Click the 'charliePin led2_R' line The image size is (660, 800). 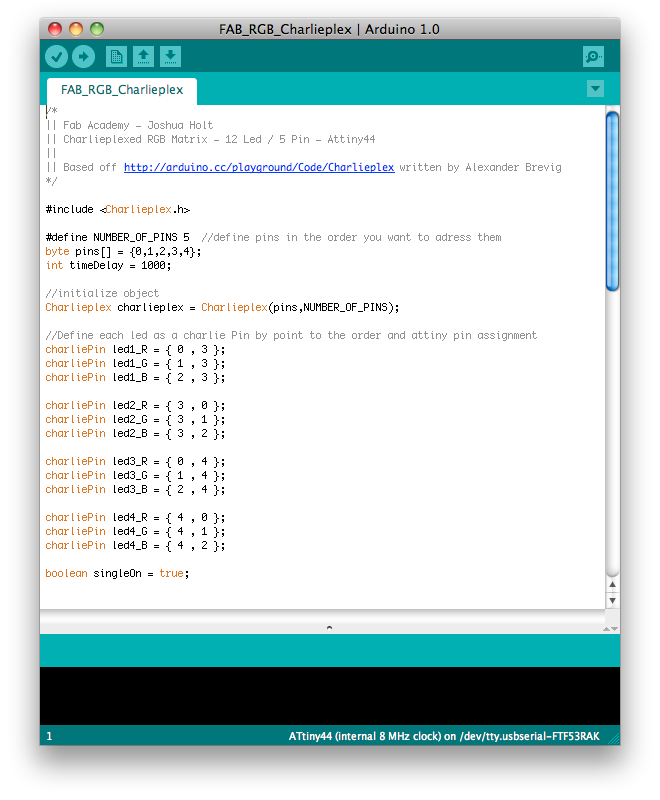(x=135, y=406)
